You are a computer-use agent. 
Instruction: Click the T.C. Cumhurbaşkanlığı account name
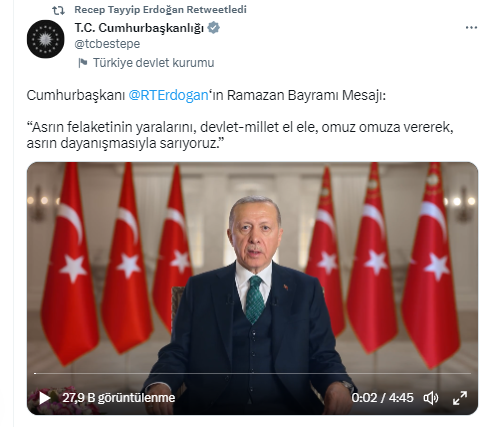[x=139, y=28]
